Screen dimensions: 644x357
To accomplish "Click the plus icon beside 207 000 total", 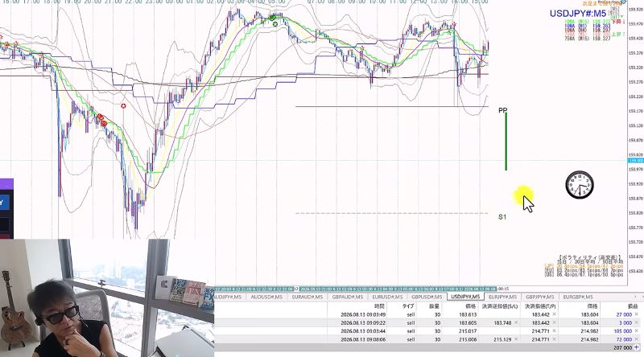I will point(636,347).
